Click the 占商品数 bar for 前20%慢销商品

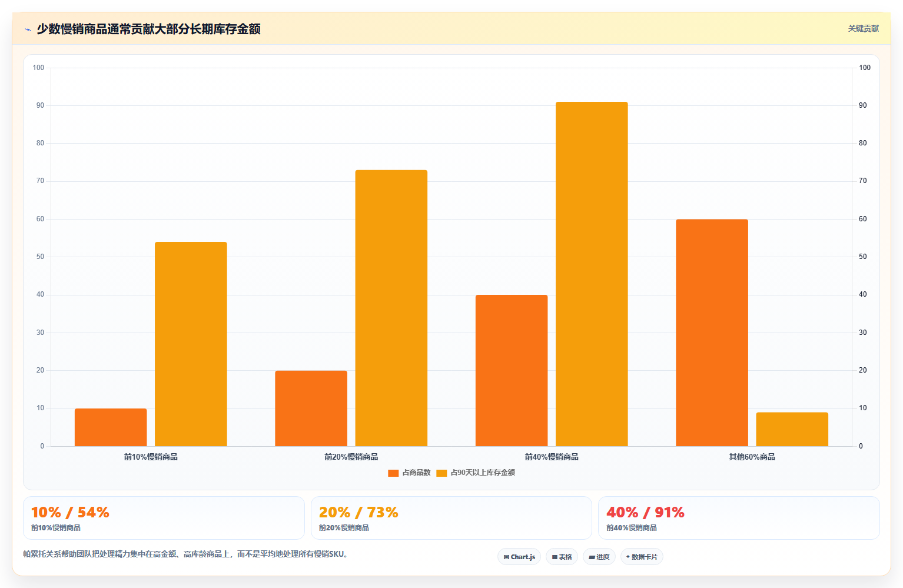(311, 408)
